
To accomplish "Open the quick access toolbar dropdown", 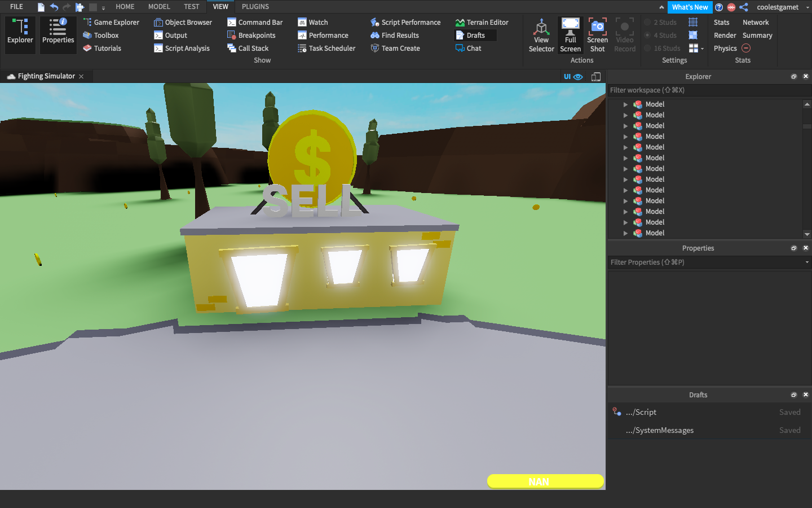I will point(103,8).
